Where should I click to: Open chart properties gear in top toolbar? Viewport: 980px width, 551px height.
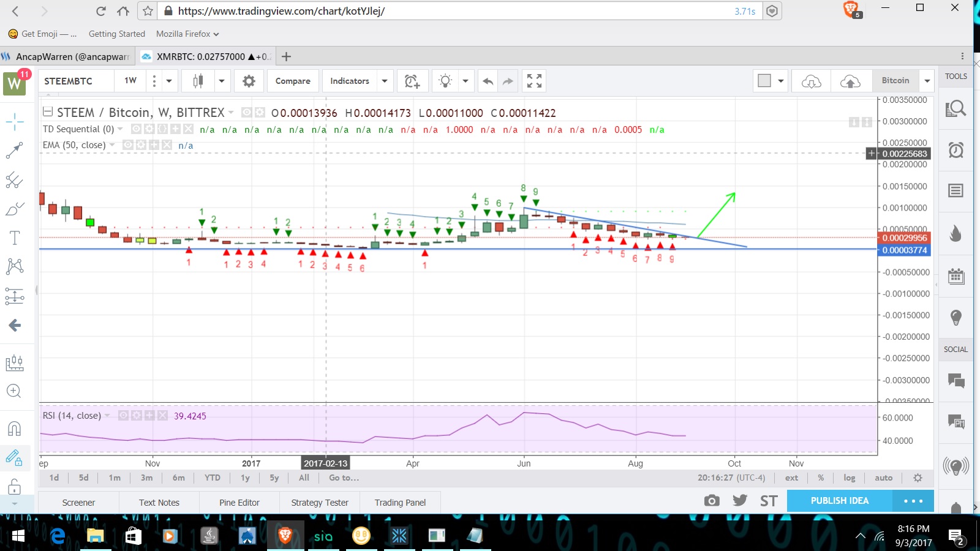[249, 81]
